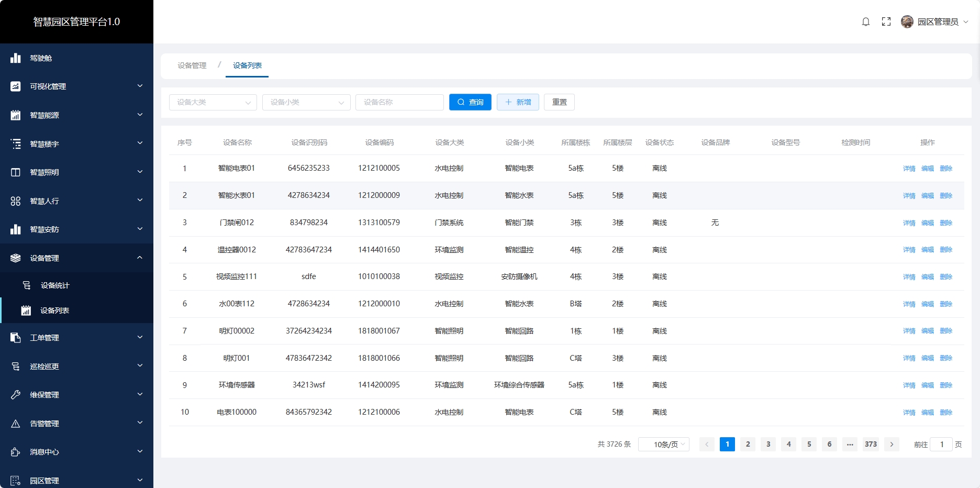Click identifier 6456235233 cell
This screenshot has width=980, height=488.
(309, 168)
